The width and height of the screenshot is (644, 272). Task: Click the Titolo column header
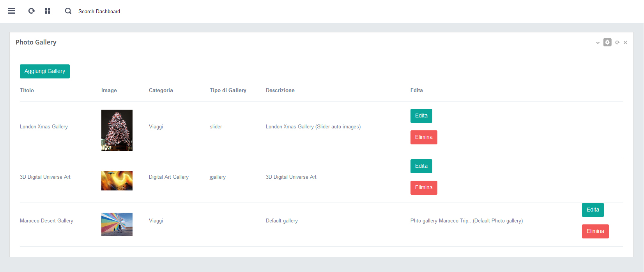27,90
